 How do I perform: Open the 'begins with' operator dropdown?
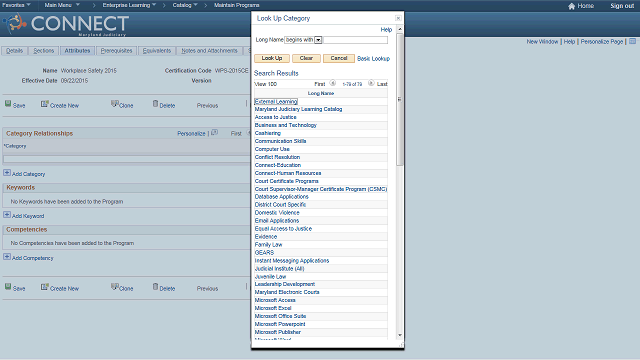318,40
